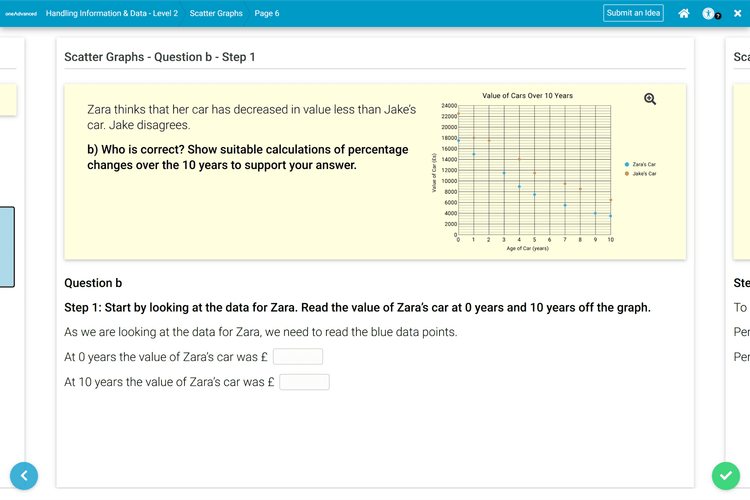Viewport: 750px width, 500px height.
Task: Click the Home icon in header
Action: point(683,13)
